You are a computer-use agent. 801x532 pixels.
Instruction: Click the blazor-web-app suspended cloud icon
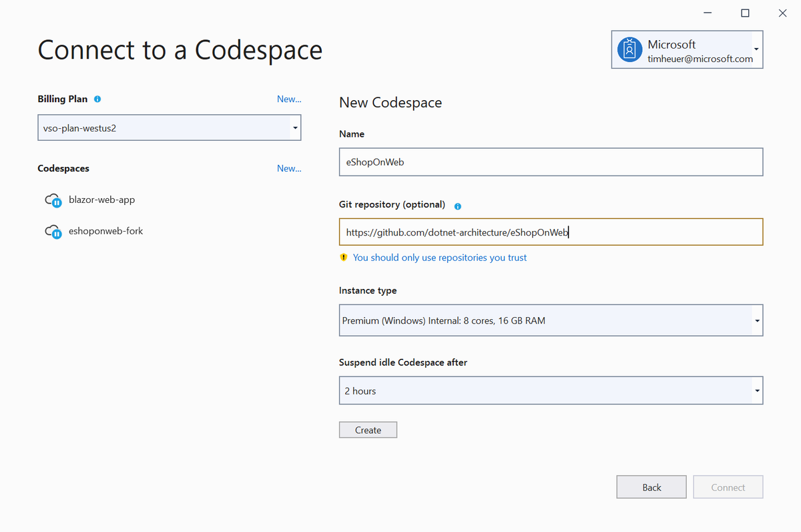[x=53, y=200]
